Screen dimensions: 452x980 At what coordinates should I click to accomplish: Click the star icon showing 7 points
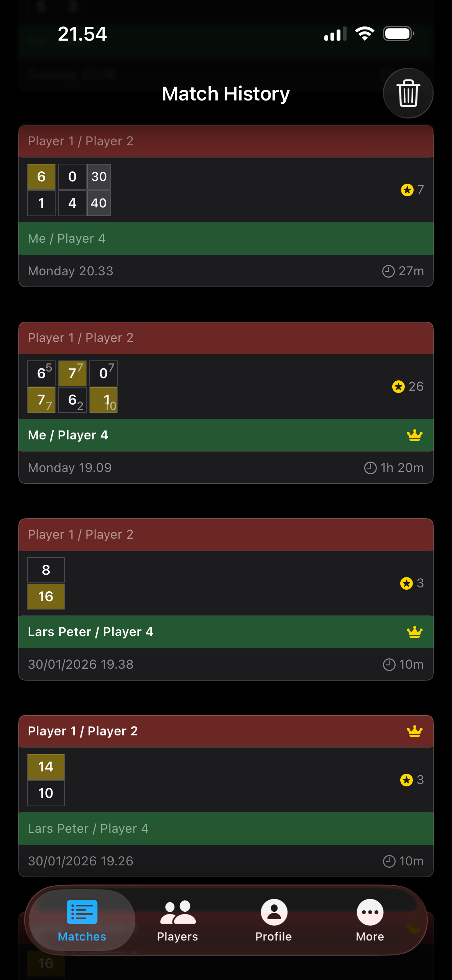pyautogui.click(x=407, y=190)
